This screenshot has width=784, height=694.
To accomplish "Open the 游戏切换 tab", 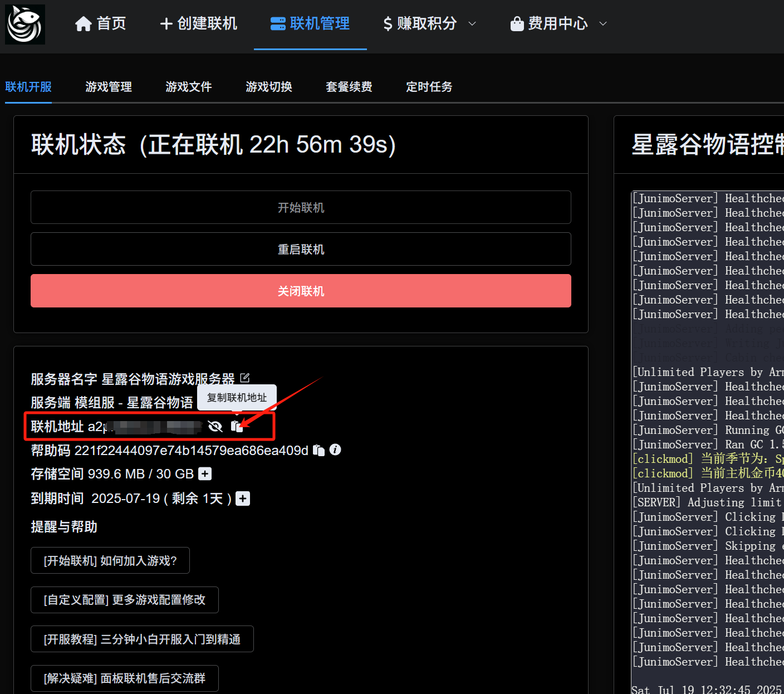I will click(x=269, y=87).
